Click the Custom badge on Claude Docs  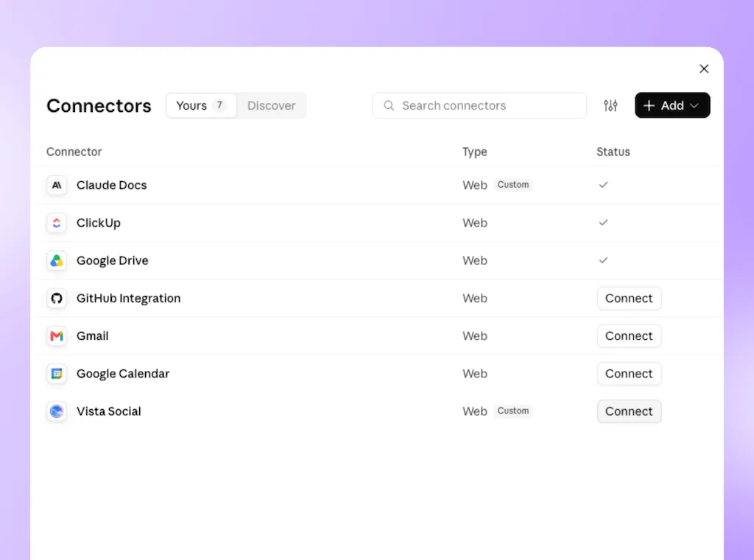(x=513, y=185)
